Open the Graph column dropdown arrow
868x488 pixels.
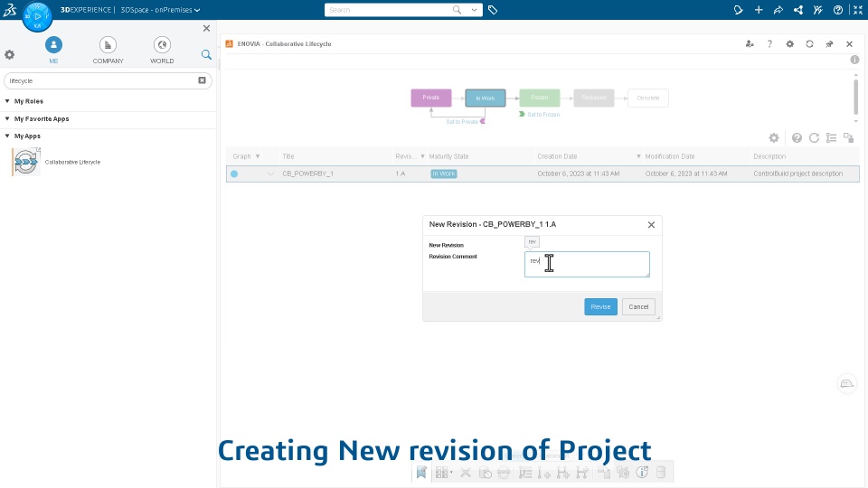[258, 156]
